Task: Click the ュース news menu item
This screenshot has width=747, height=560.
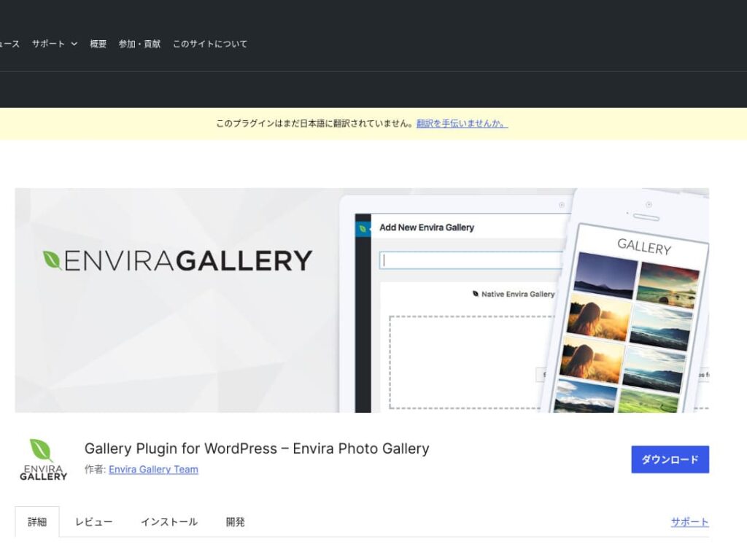Action: click(x=9, y=44)
